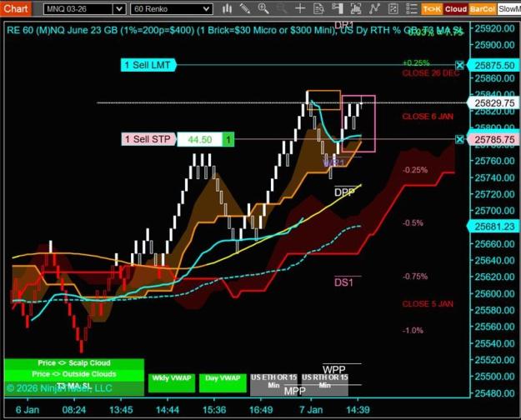This screenshot has height=420, width=521.
Task: Open the strategies icon
Action: click(393, 8)
